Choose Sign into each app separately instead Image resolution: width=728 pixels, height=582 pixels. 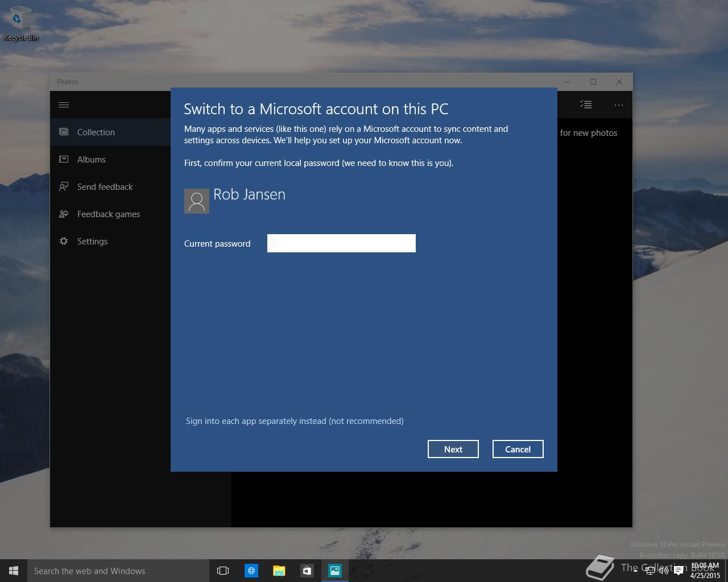pos(295,421)
